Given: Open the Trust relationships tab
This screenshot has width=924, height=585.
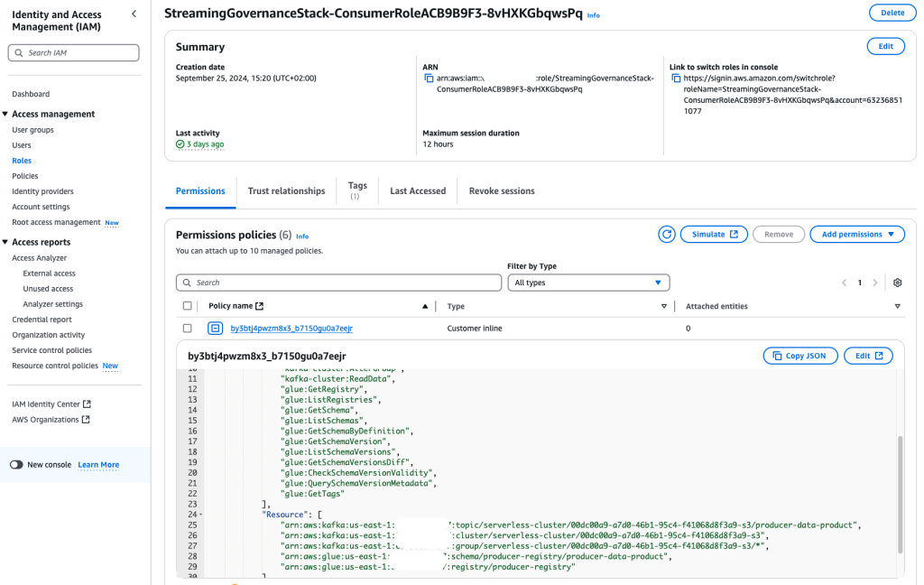Looking at the screenshot, I should (x=286, y=191).
